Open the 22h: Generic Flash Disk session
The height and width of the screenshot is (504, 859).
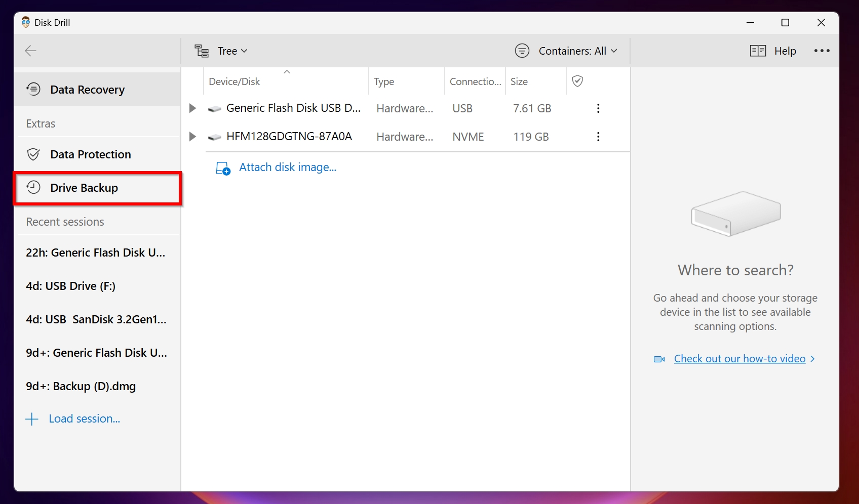click(96, 253)
